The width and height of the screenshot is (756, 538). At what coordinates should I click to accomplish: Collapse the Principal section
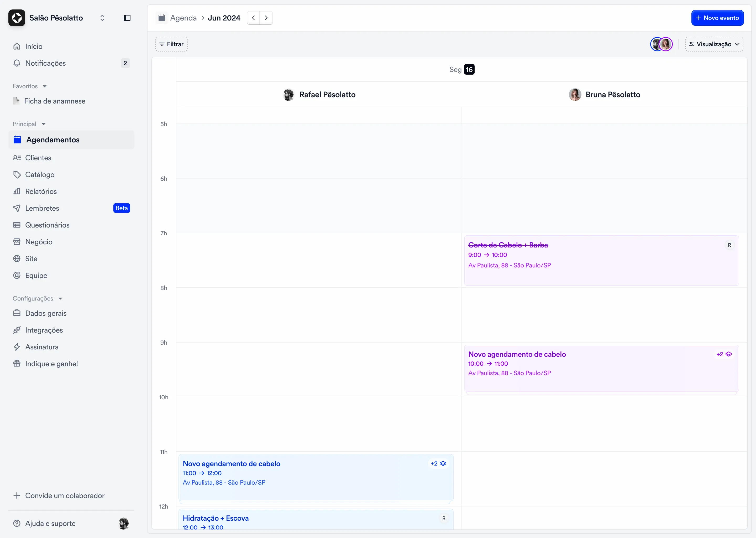(x=29, y=124)
